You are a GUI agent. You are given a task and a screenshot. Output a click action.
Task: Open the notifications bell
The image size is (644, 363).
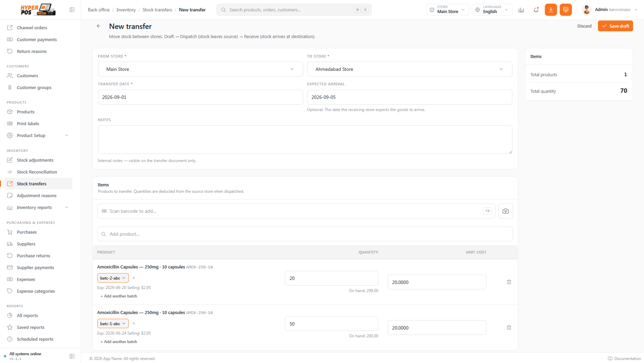536,10
